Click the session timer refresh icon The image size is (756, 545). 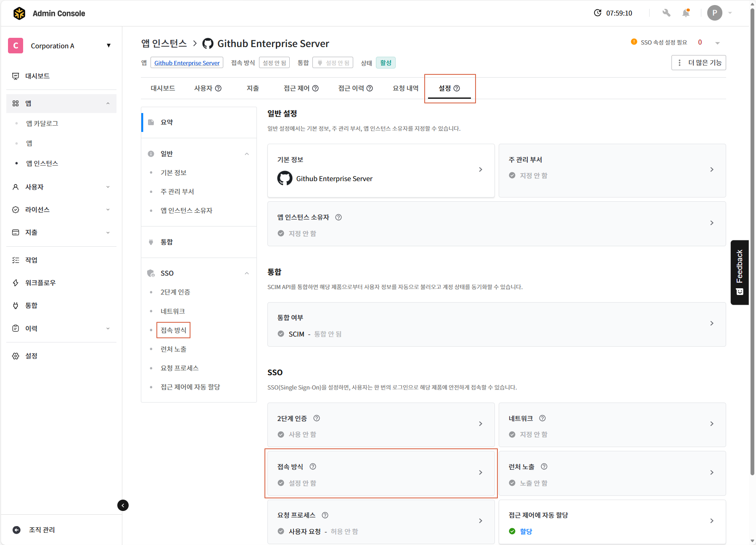pyautogui.click(x=597, y=13)
